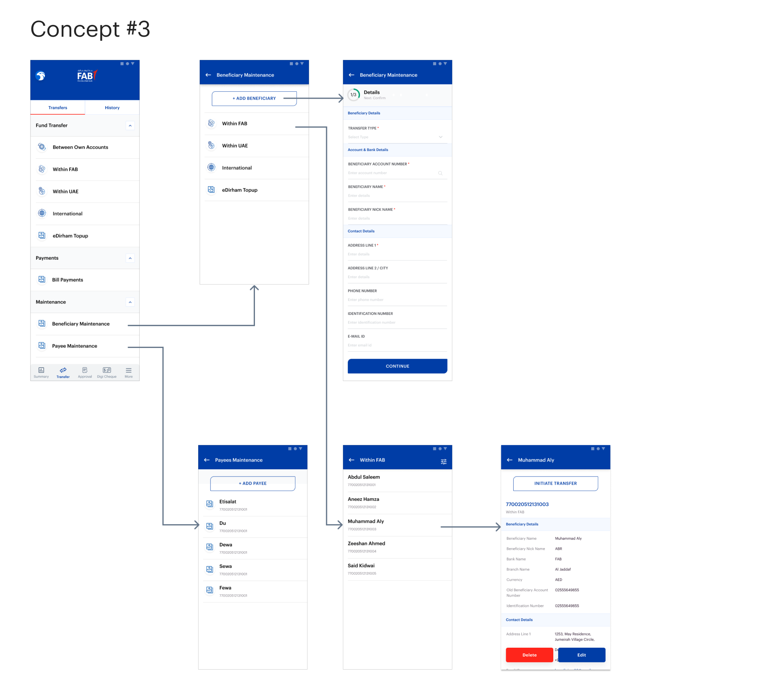Click the Add Beneficiary button

click(254, 98)
